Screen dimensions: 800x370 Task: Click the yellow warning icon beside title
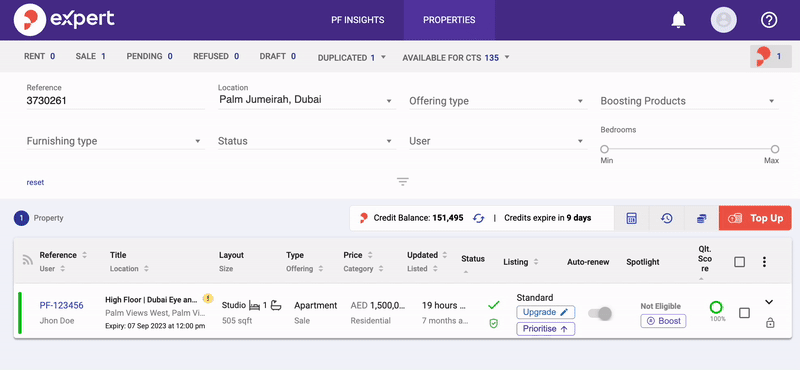(208, 299)
